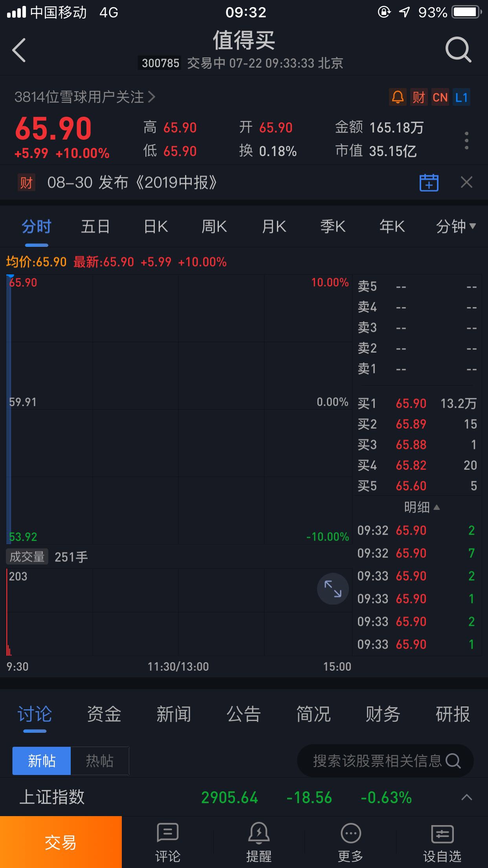Add 2019 interim report to calendar

429,182
